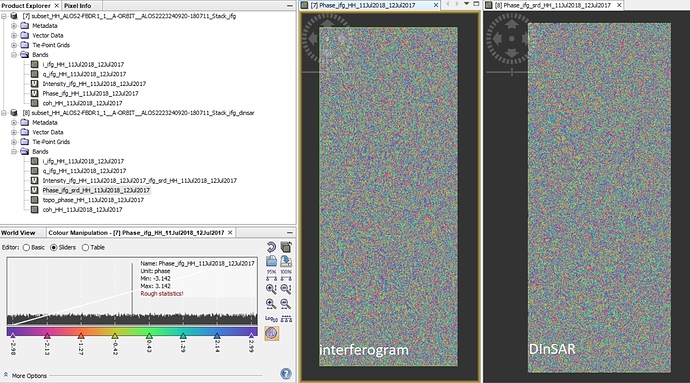Viewport: 690px width, 383px height.
Task: Zoom in histogram vertically
Action: point(272,289)
